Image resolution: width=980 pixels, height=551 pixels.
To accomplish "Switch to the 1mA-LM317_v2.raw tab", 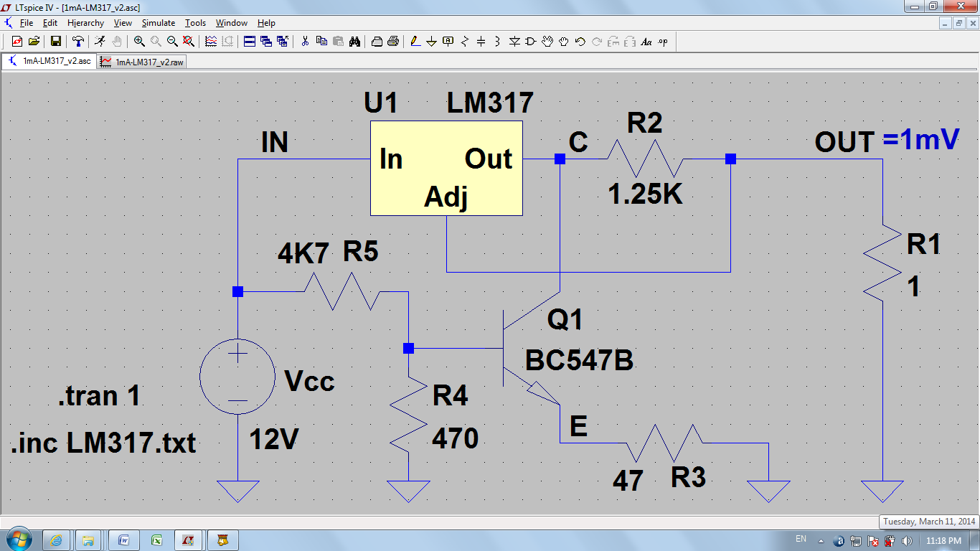I will (143, 62).
